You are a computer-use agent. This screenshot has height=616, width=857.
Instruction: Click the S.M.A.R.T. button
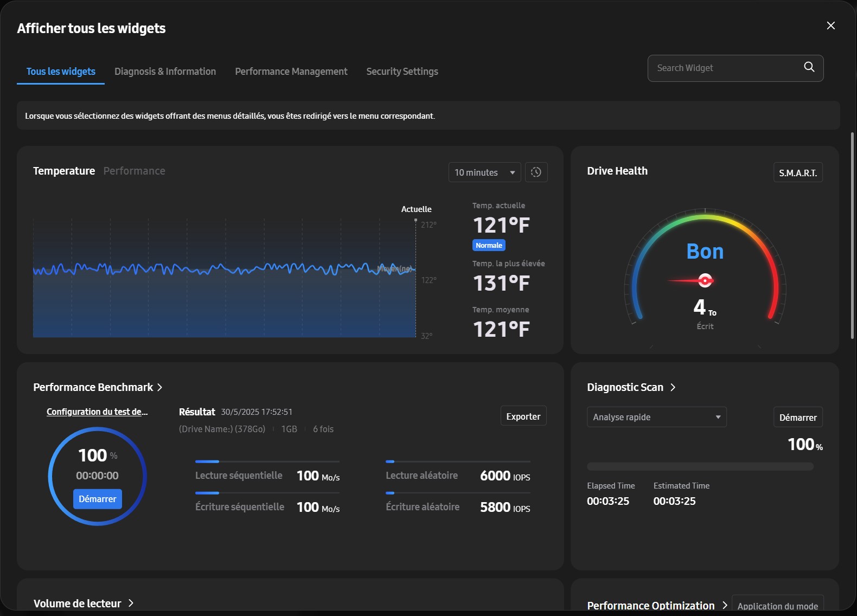click(797, 172)
